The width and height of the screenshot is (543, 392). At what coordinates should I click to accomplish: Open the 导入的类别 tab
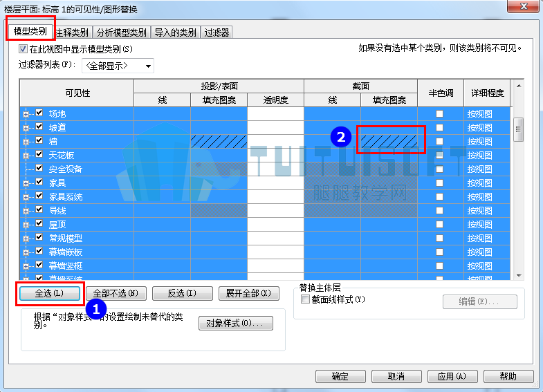(175, 32)
